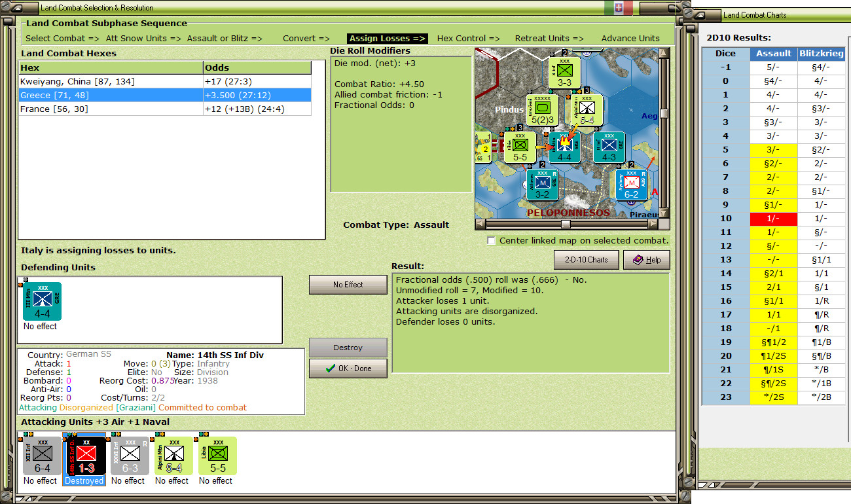Select the Kweiyang, China combat row
This screenshot has width=851, height=504.
(x=164, y=81)
